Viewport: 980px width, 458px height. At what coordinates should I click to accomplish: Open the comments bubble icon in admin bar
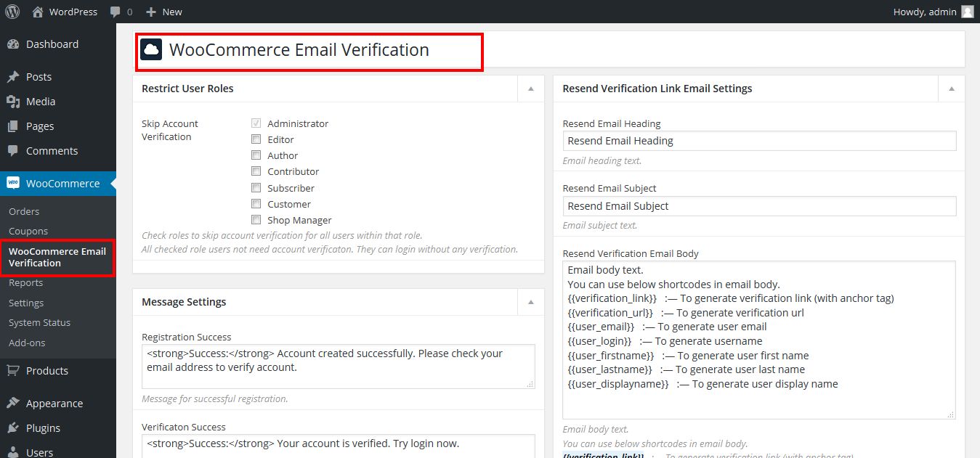coord(116,12)
